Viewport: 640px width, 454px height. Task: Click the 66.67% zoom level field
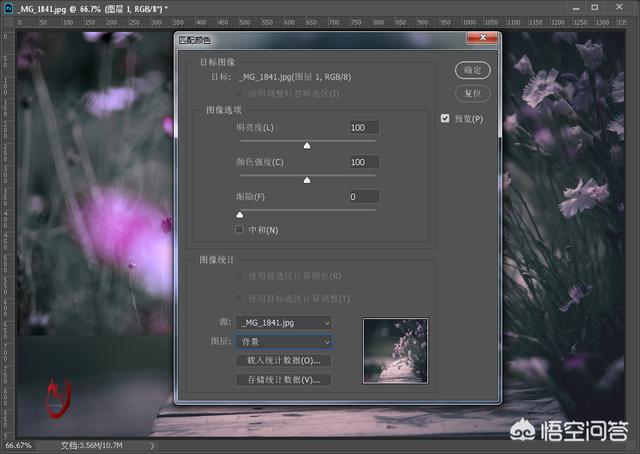pos(18,445)
